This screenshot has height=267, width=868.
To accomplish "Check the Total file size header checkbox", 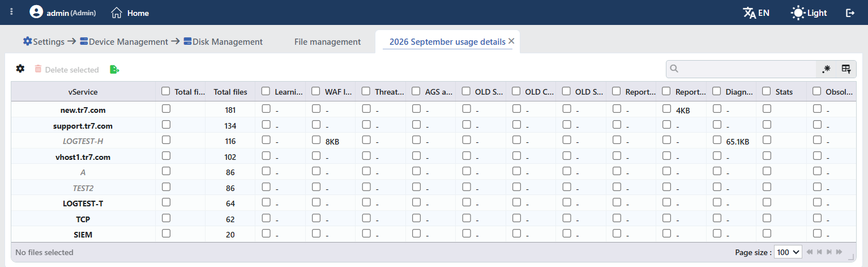I will point(166,91).
